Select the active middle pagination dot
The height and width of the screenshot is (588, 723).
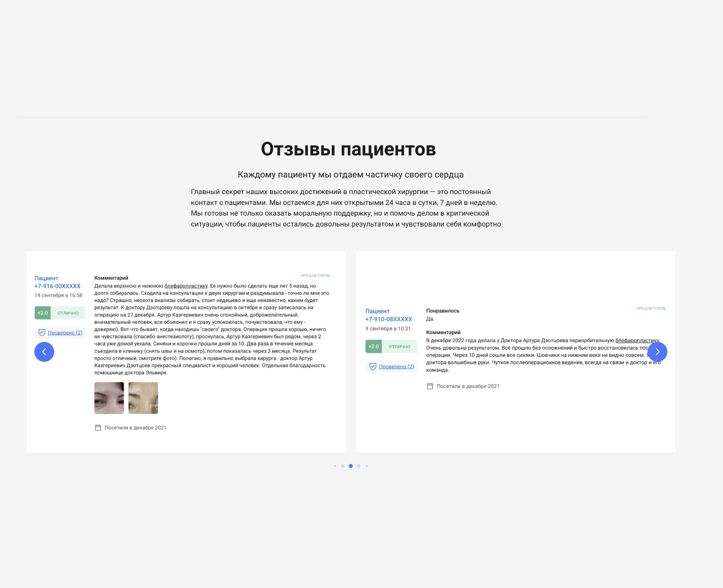pos(351,466)
